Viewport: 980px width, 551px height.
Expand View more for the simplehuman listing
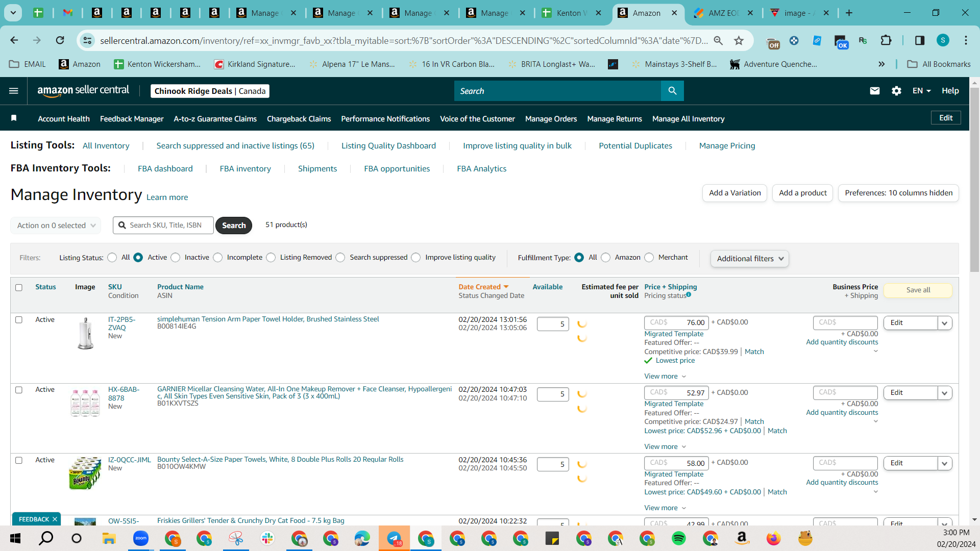665,376
